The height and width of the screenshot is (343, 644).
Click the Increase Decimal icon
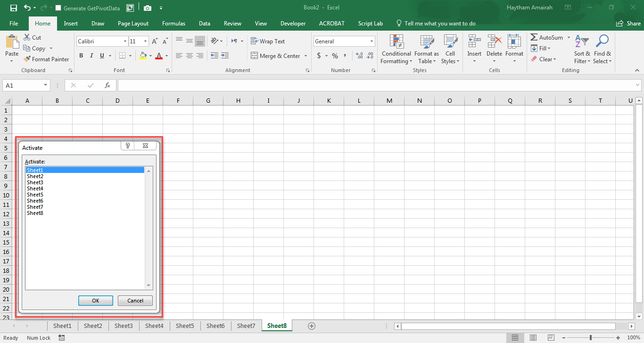point(358,55)
